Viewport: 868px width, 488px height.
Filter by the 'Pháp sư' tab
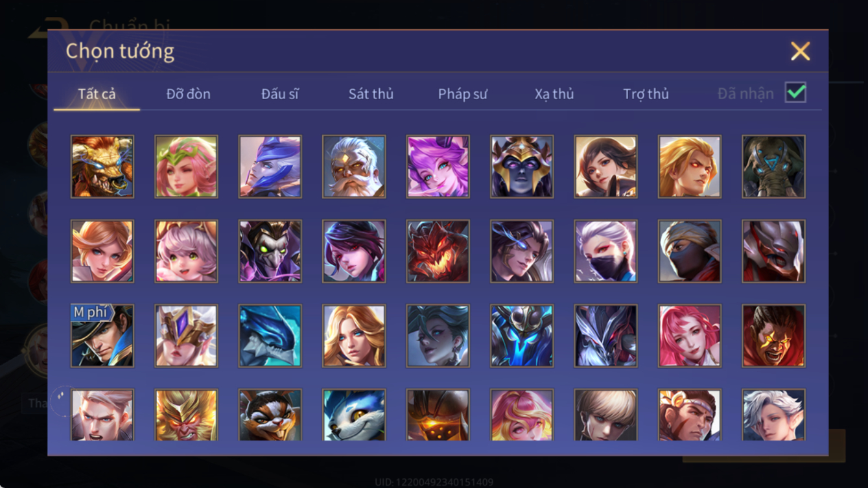tap(463, 94)
